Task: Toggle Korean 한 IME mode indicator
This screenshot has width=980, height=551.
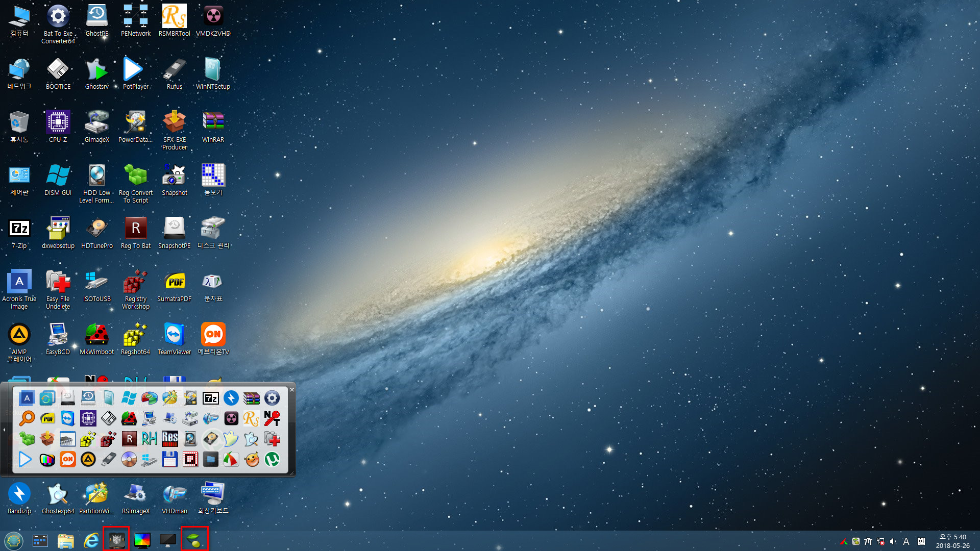Action: click(921, 541)
